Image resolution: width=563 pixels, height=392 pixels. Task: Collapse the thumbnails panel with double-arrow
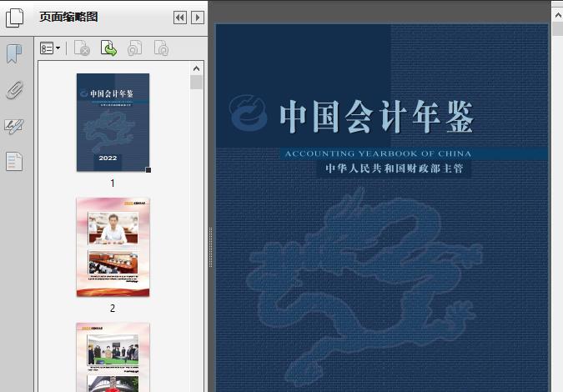pos(180,18)
